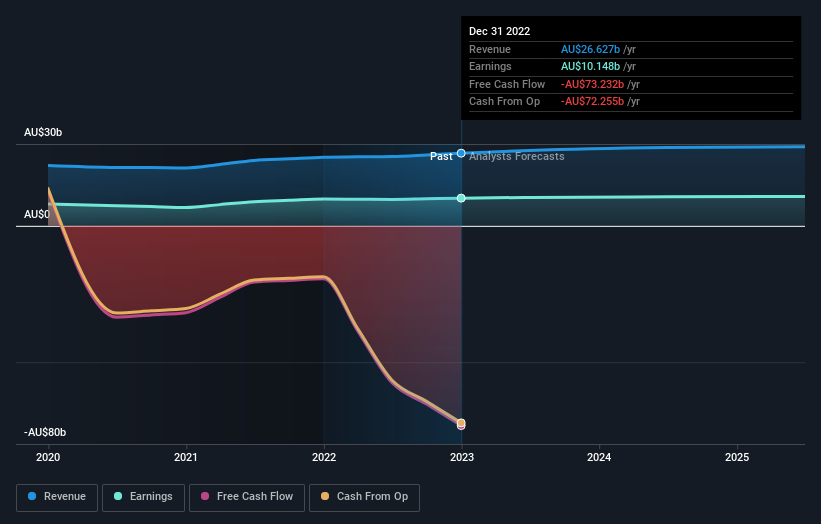The width and height of the screenshot is (821, 524).
Task: Click the pink Free Cash Flow legend dot
Action: [205, 496]
